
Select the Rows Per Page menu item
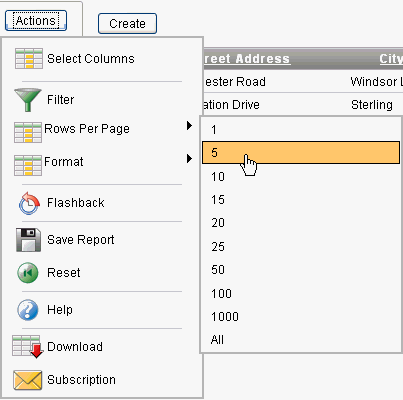[87, 129]
